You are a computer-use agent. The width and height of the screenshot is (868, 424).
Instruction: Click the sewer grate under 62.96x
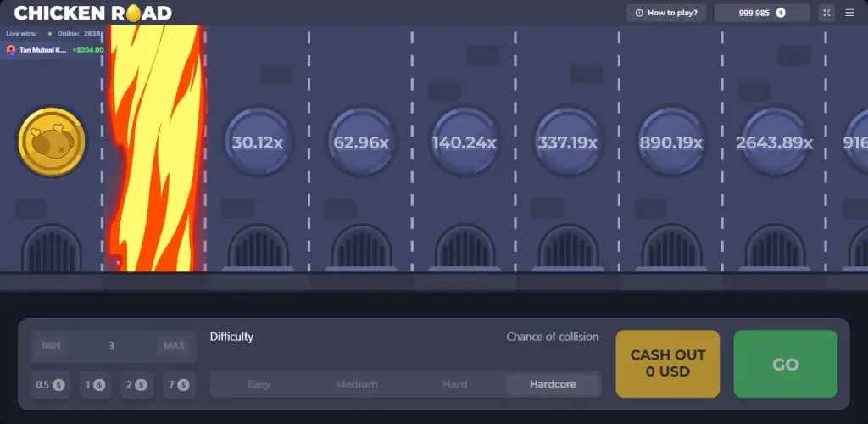[x=361, y=248]
